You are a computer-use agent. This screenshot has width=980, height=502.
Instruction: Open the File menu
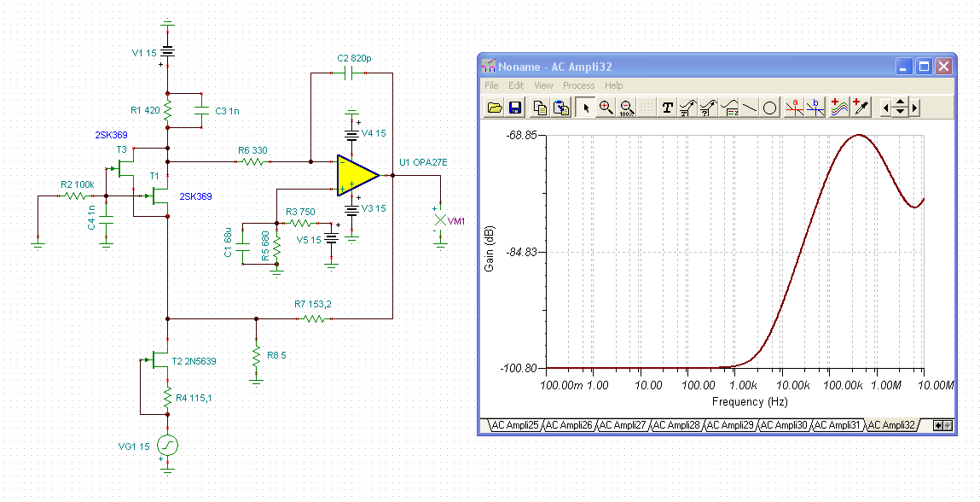pos(492,85)
